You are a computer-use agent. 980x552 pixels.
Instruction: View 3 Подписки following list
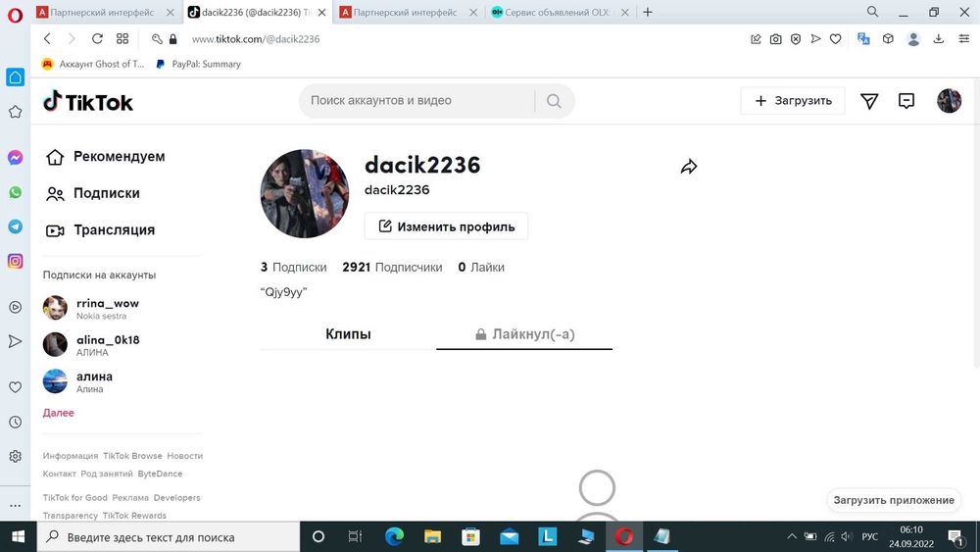click(x=293, y=267)
